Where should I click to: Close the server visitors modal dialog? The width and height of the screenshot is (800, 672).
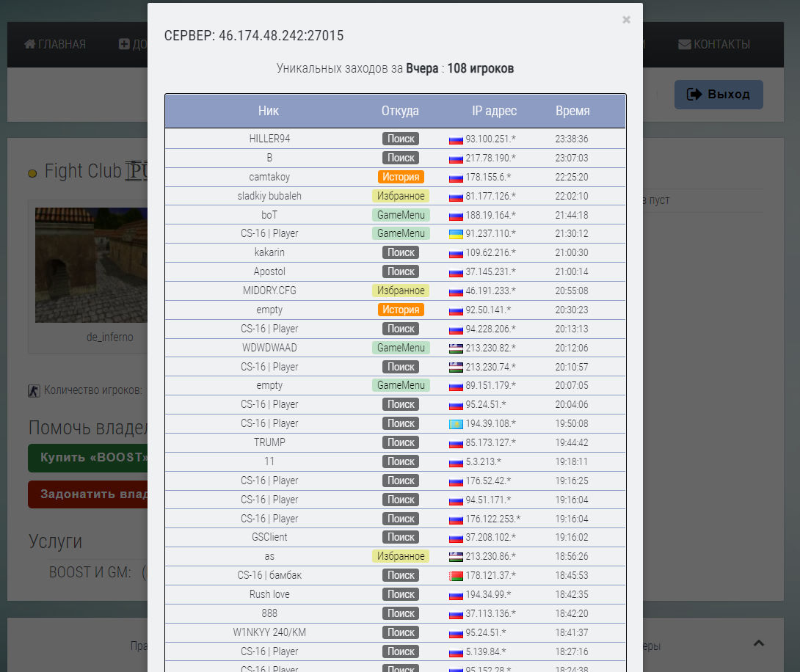pos(626,20)
